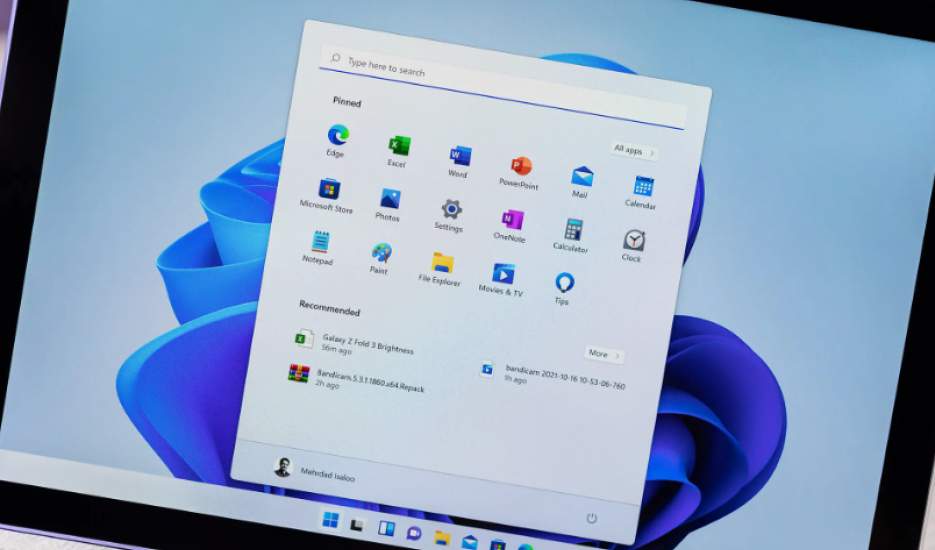935x550 pixels.
Task: Open the Edge browser from pinned apps
Action: coord(338,135)
